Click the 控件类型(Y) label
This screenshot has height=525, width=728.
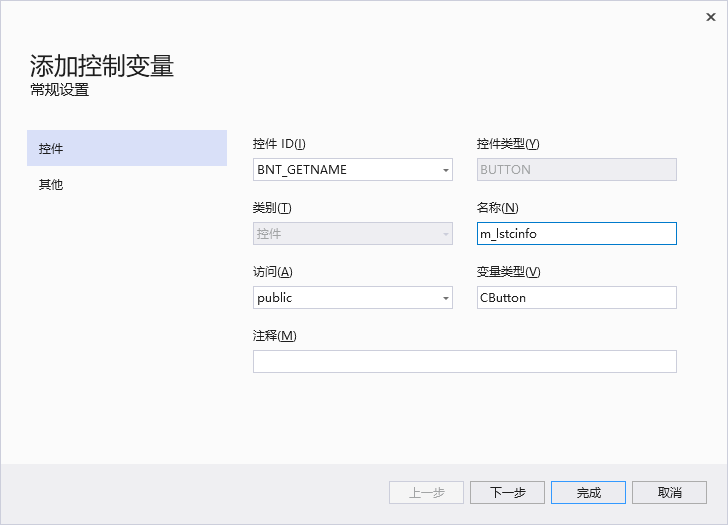point(508,144)
